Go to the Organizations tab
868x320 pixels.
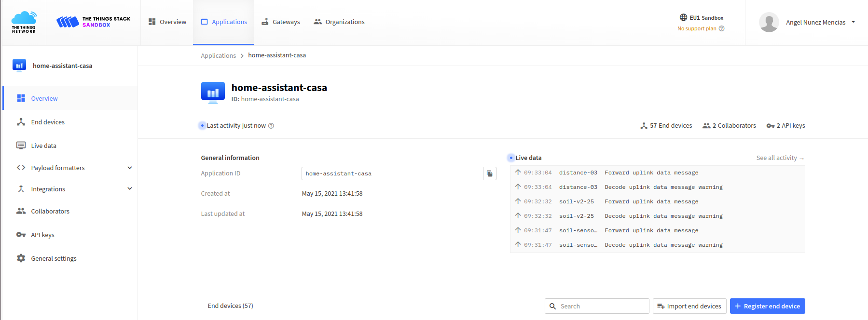pos(339,22)
